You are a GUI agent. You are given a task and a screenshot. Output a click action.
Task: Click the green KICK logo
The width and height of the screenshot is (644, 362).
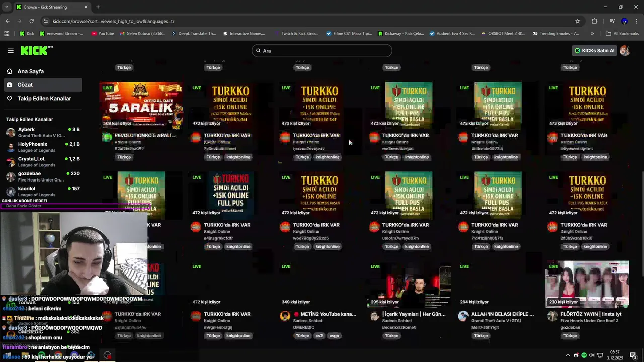[36, 50]
